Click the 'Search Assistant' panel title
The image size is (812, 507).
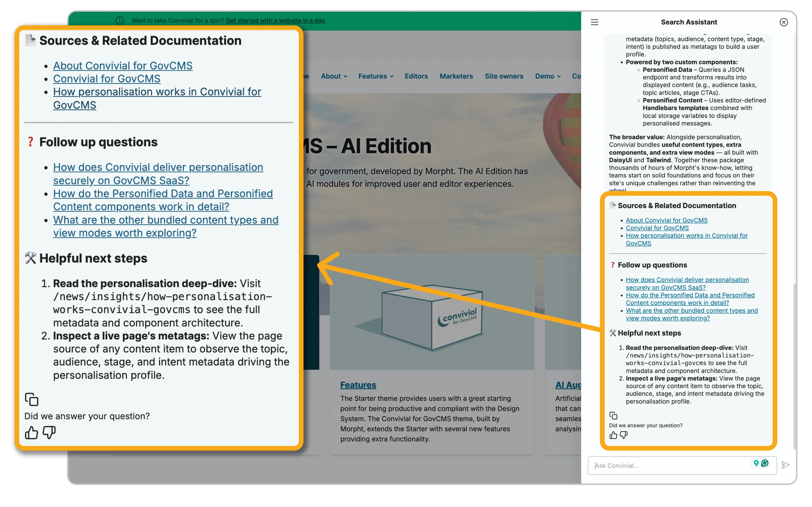click(689, 22)
